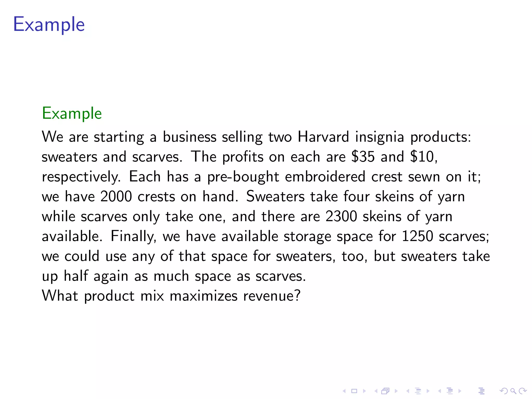Jump to next section arrow

tap(460, 391)
